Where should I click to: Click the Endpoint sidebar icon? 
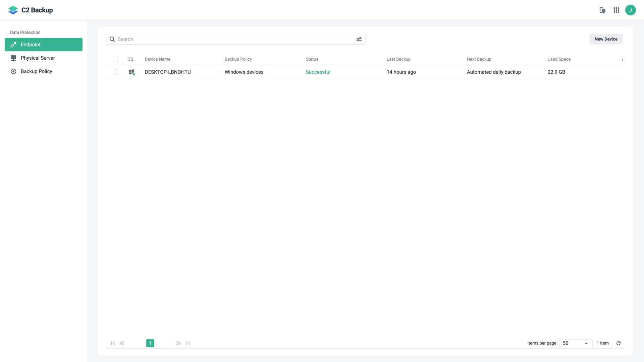[13, 44]
